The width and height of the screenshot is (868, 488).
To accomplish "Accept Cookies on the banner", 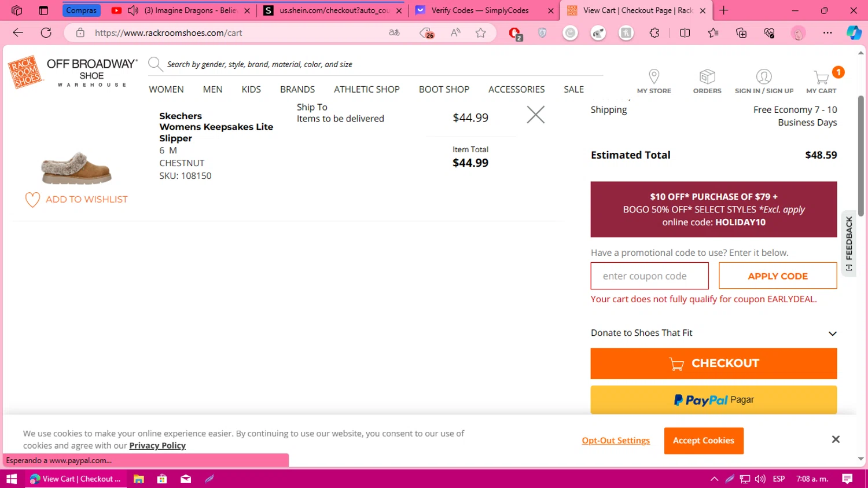I will coord(704,441).
